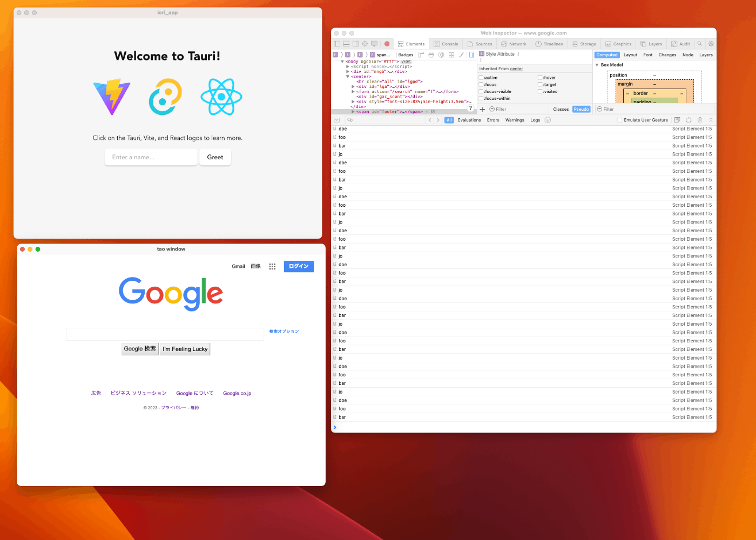756x540 pixels.
Task: Switch to the Network tab
Action: [x=514, y=44]
